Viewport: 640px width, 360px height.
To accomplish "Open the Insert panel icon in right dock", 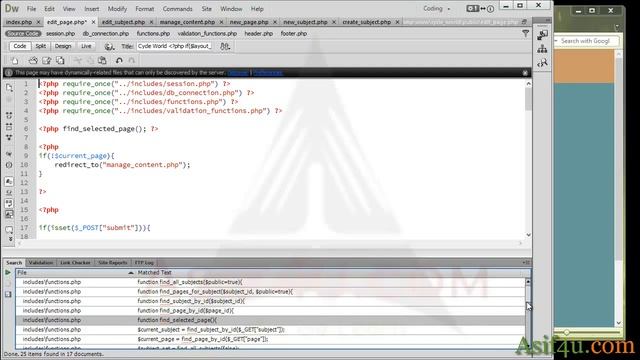I will pyautogui.click(x=542, y=36).
